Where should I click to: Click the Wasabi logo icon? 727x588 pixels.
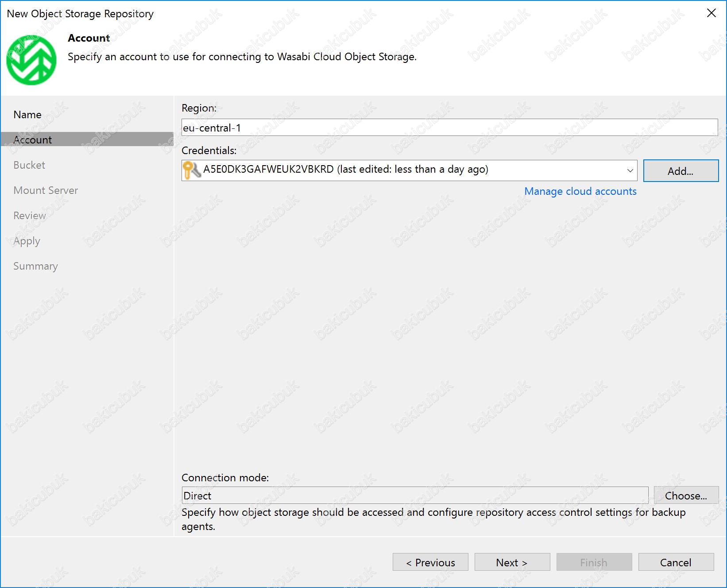coord(31,60)
